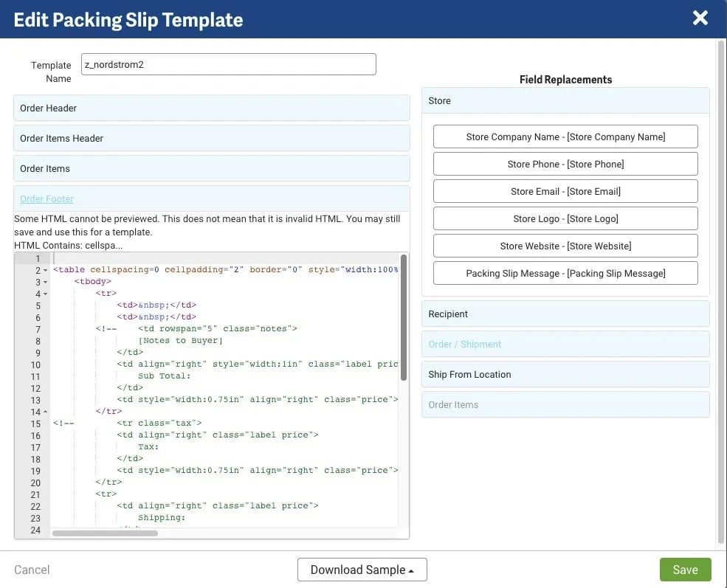
Task: Insert the Store Company Name field
Action: pyautogui.click(x=565, y=136)
